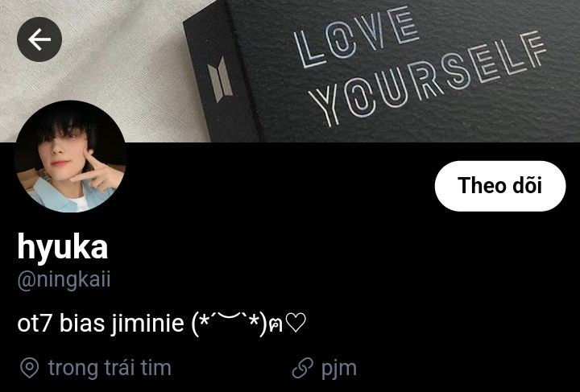Open the Love Yourself header banner image
Viewport: 580px width, 392px height.
pos(290,71)
